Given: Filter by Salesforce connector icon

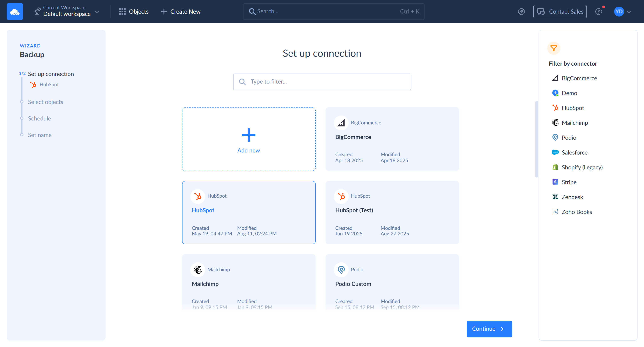Looking at the screenshot, I should click(x=555, y=152).
